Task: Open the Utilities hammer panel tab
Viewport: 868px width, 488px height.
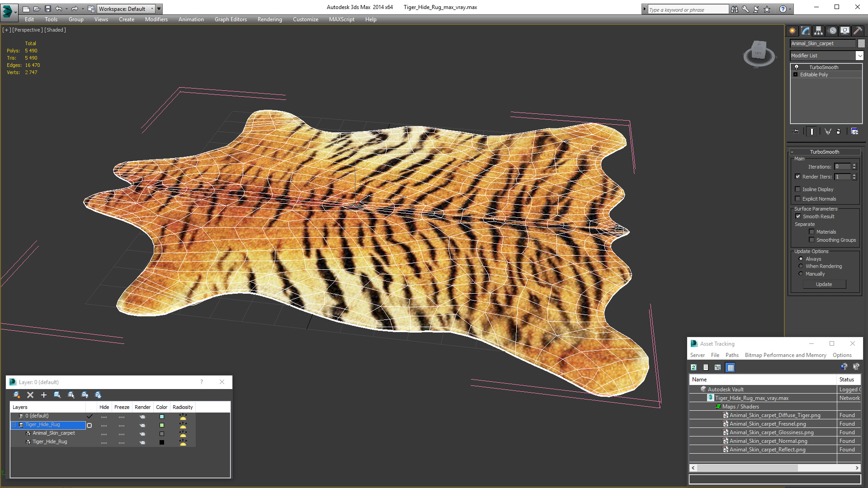Action: click(858, 31)
